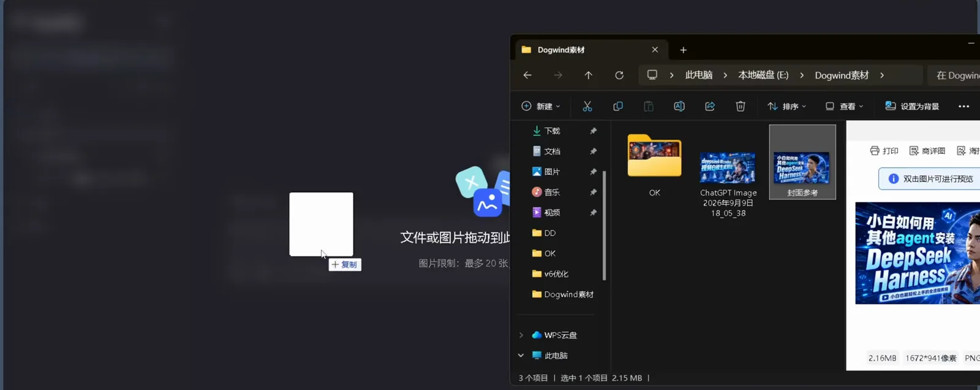
Task: Click 打印 in the preview pane
Action: pos(884,151)
